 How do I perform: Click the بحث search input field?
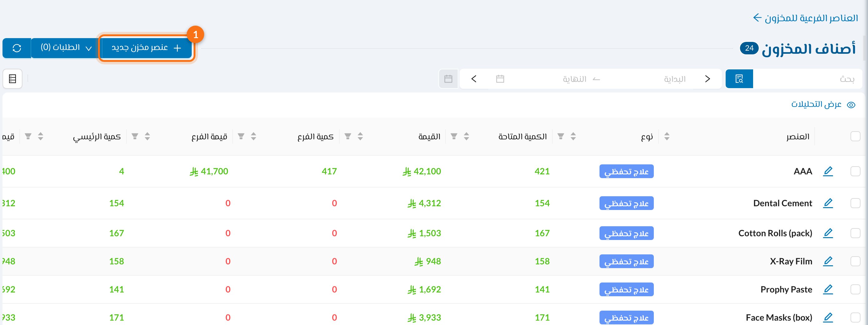(x=807, y=79)
